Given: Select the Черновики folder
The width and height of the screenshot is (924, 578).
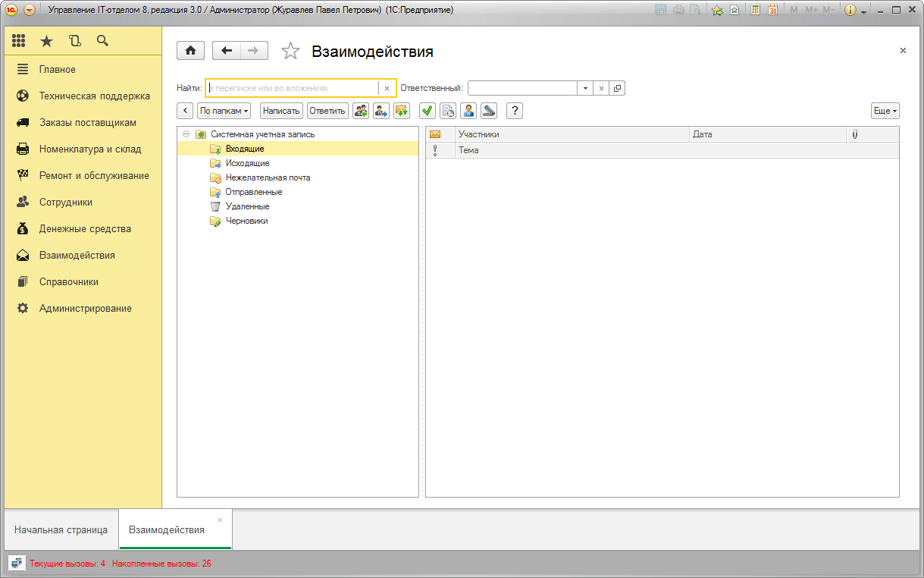Looking at the screenshot, I should [246, 221].
